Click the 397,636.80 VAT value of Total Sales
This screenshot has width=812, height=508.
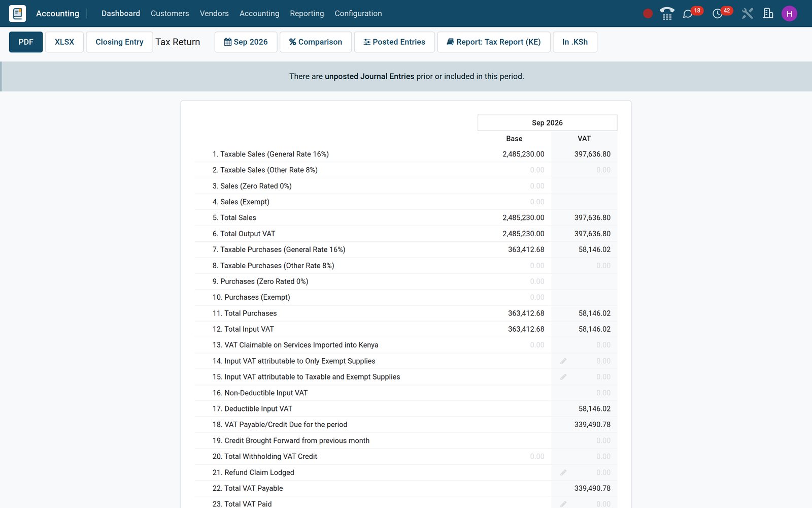point(592,217)
